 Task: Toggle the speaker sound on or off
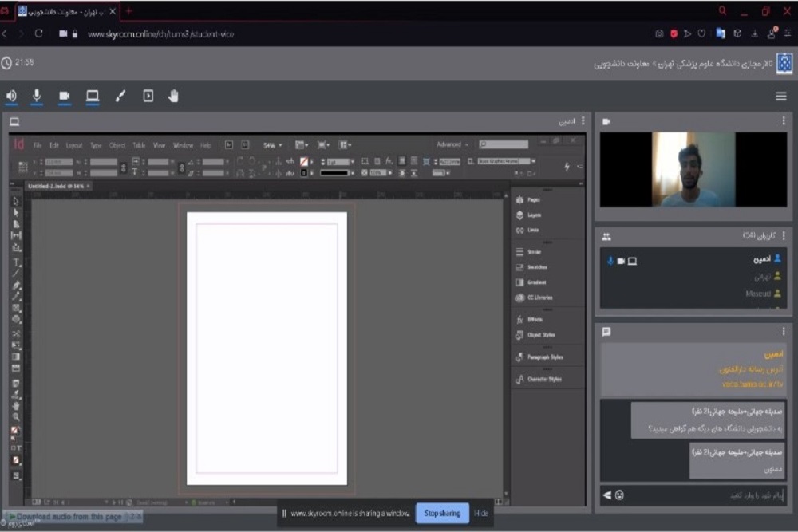point(11,97)
